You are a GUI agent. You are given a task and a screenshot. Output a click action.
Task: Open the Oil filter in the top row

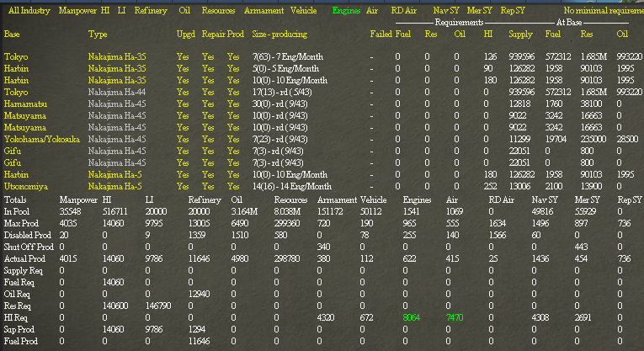pyautogui.click(x=184, y=11)
